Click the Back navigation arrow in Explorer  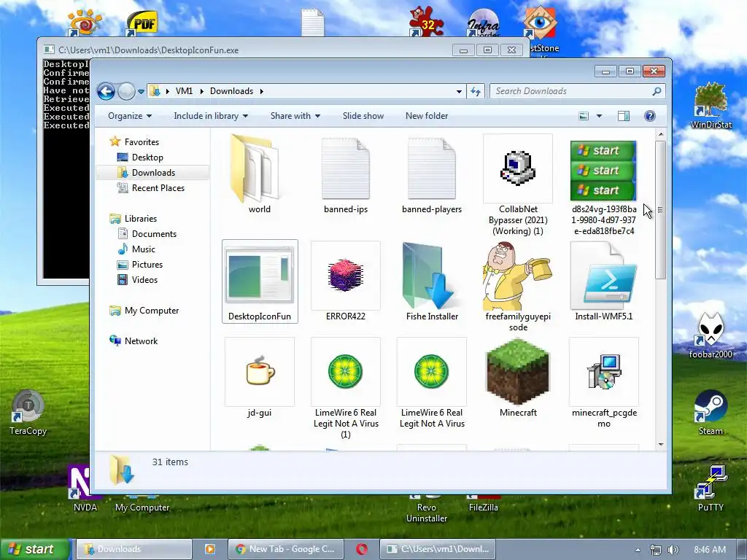107,91
